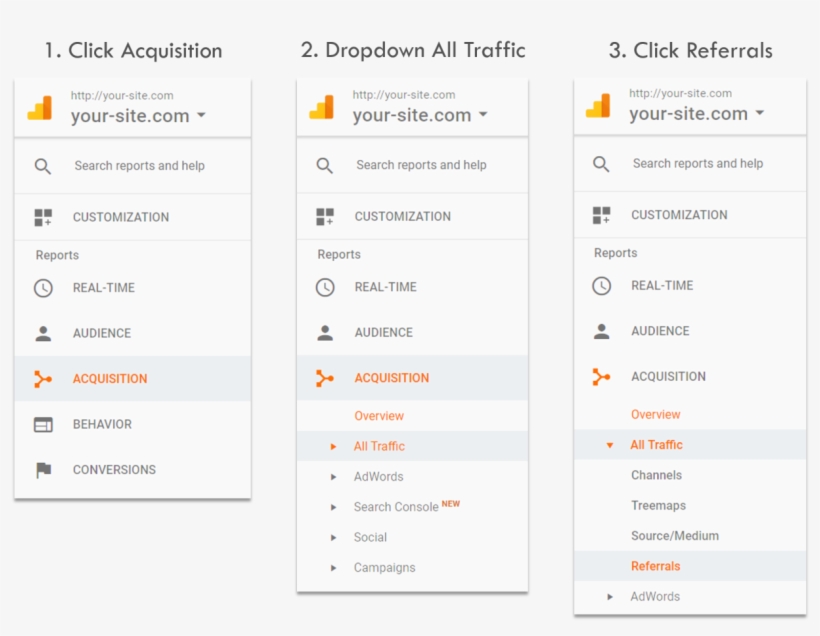Open your-site.com dropdown arrow in second panel

[x=483, y=113]
